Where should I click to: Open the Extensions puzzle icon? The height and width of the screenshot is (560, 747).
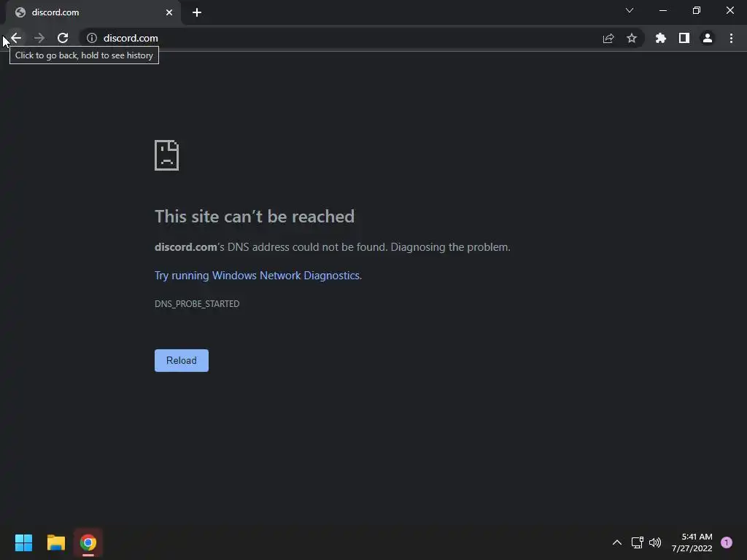[661, 38]
